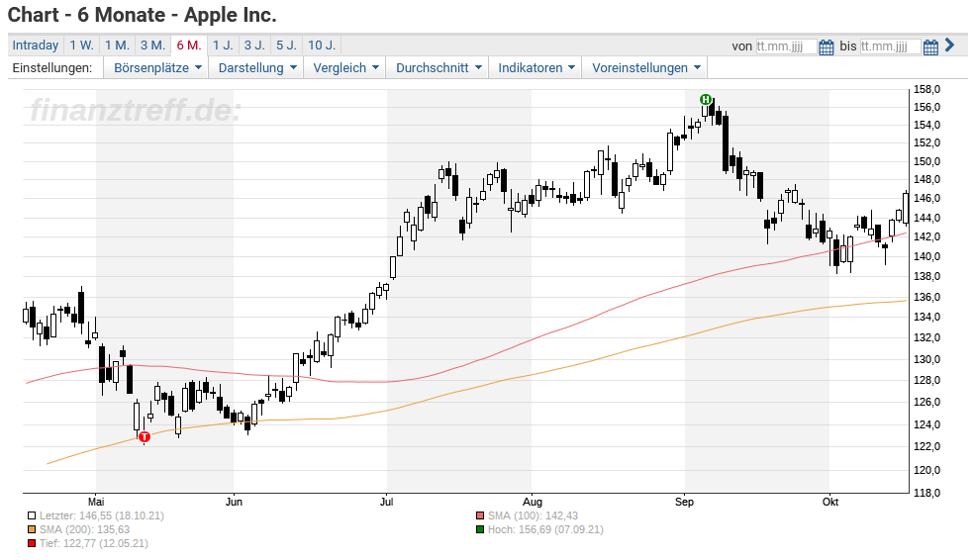Click the green H high marker on chart
974x560 pixels.
[705, 99]
